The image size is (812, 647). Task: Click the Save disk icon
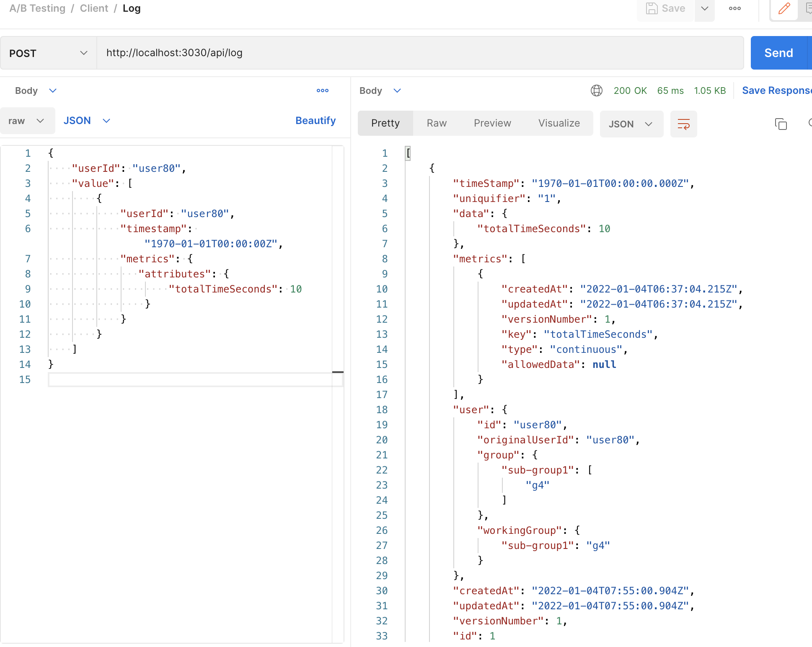651,8
